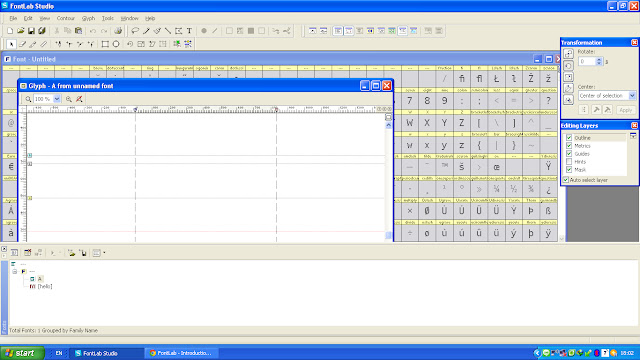Open the view-mode dropdown arrow in fonts panel toolbar

click(x=104, y=253)
